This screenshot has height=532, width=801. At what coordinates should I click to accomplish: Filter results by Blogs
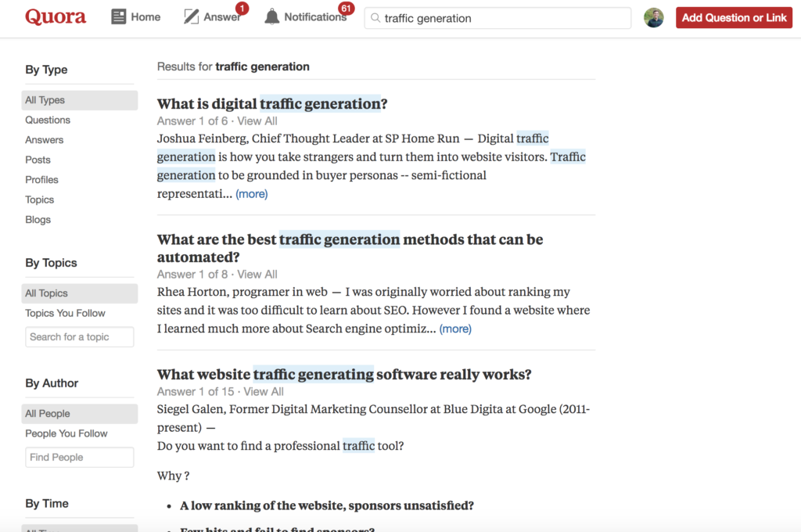38,220
